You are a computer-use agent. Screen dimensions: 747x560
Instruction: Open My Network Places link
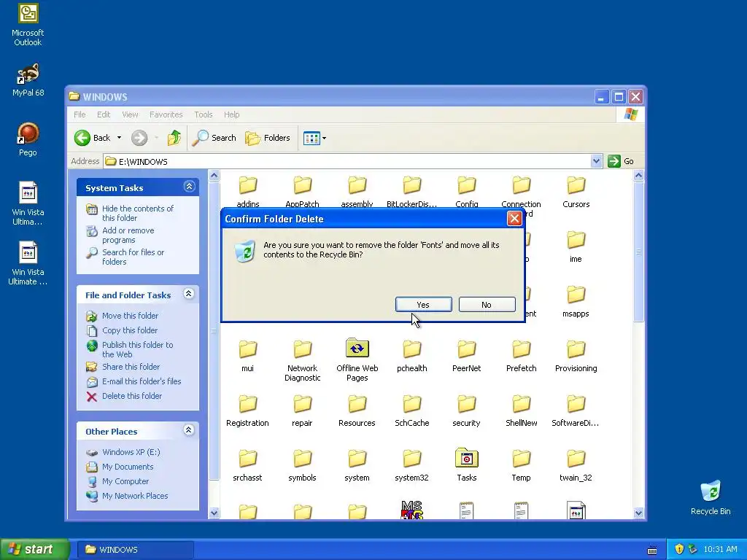135,496
